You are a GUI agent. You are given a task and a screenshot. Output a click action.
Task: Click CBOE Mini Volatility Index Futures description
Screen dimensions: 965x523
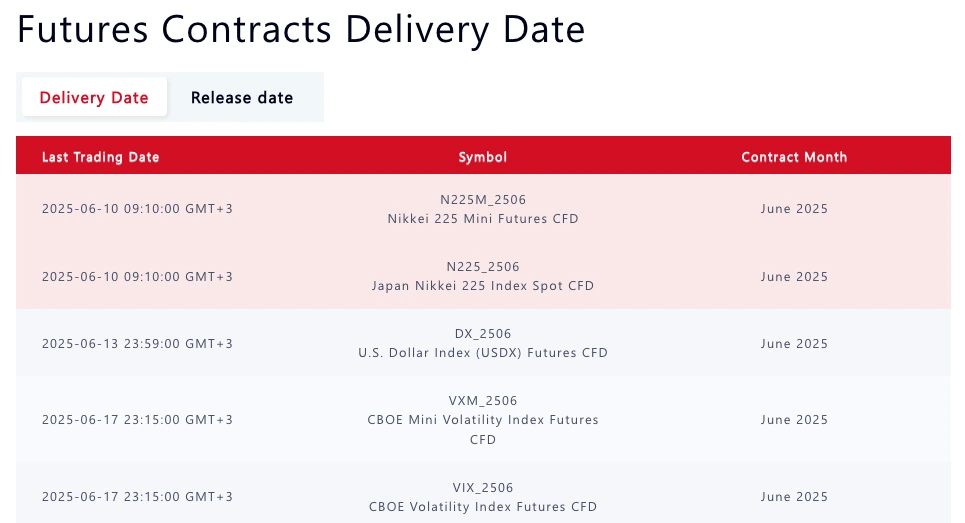[x=482, y=429]
